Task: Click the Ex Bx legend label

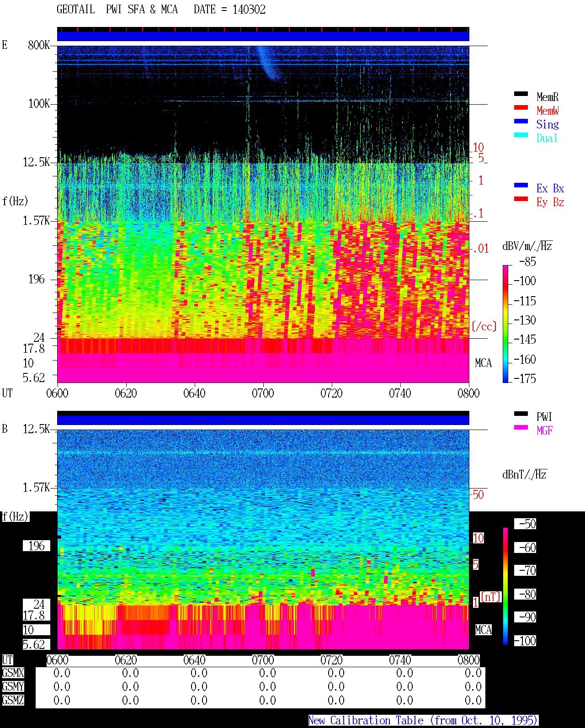Action: (x=550, y=188)
